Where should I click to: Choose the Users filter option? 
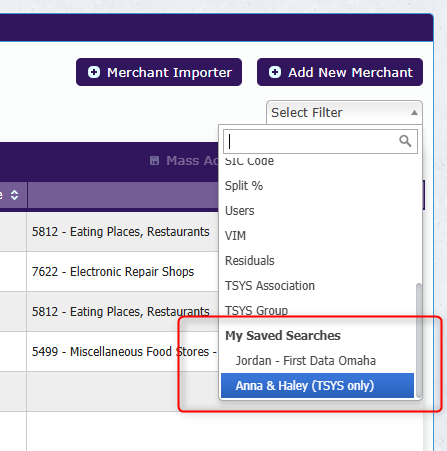tap(317, 211)
